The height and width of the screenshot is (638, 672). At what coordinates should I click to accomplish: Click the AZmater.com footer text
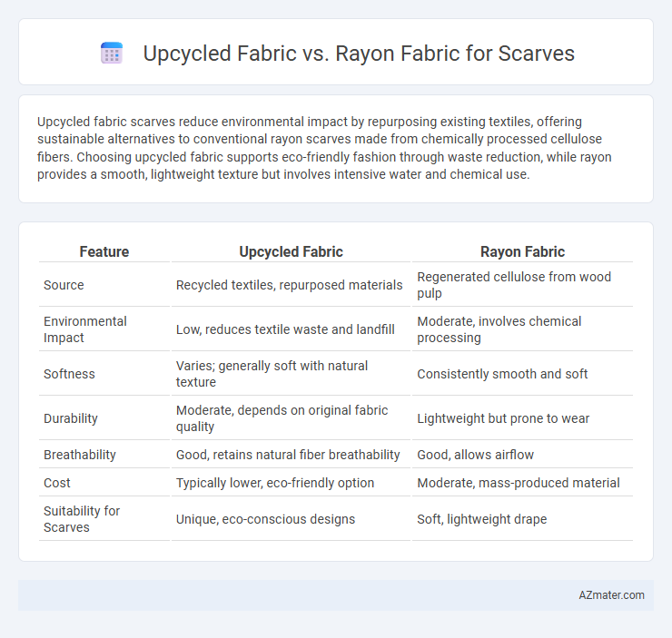[x=611, y=595]
